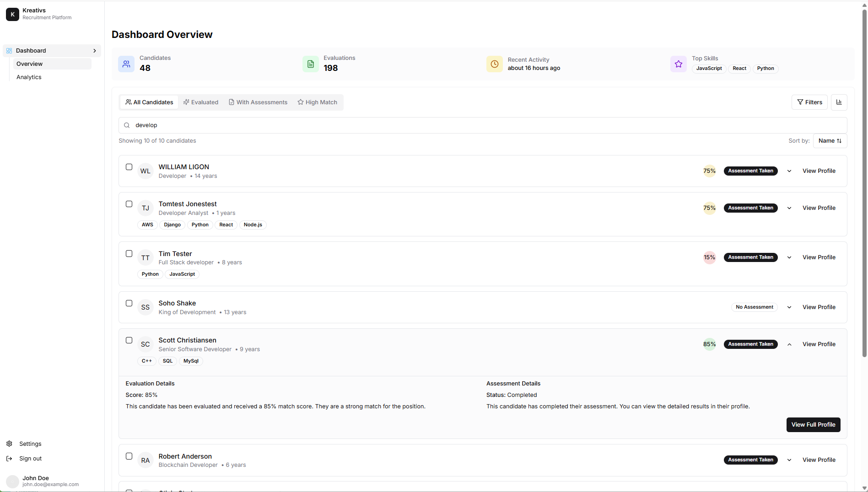Click the SC avatar for Scott Christiansen
868x492 pixels.
click(x=146, y=344)
